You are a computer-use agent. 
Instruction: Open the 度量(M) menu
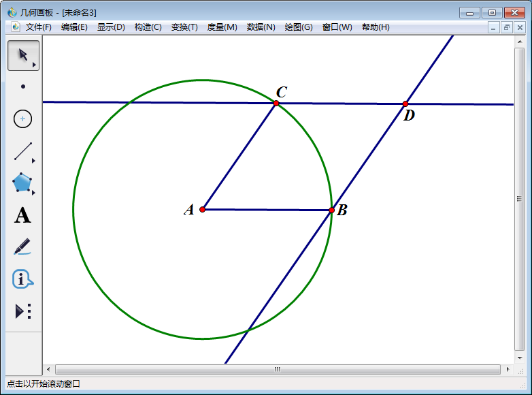pyautogui.click(x=222, y=27)
